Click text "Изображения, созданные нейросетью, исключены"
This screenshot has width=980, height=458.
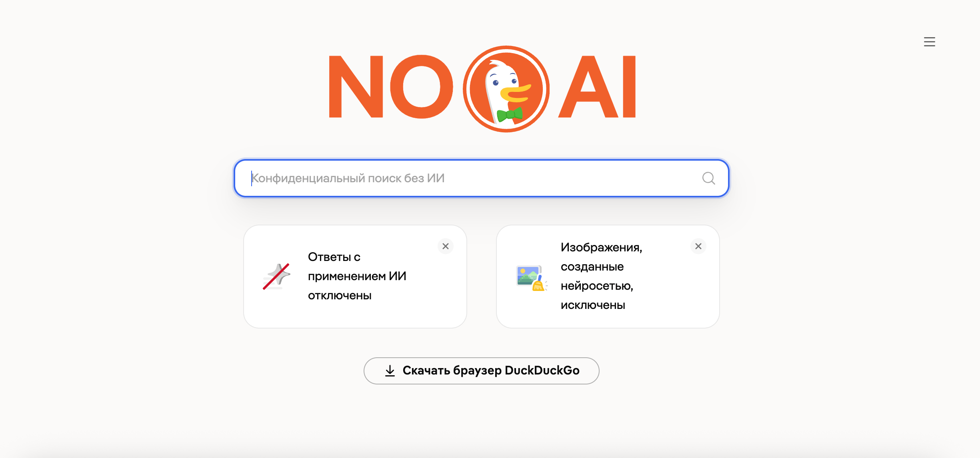click(x=601, y=276)
